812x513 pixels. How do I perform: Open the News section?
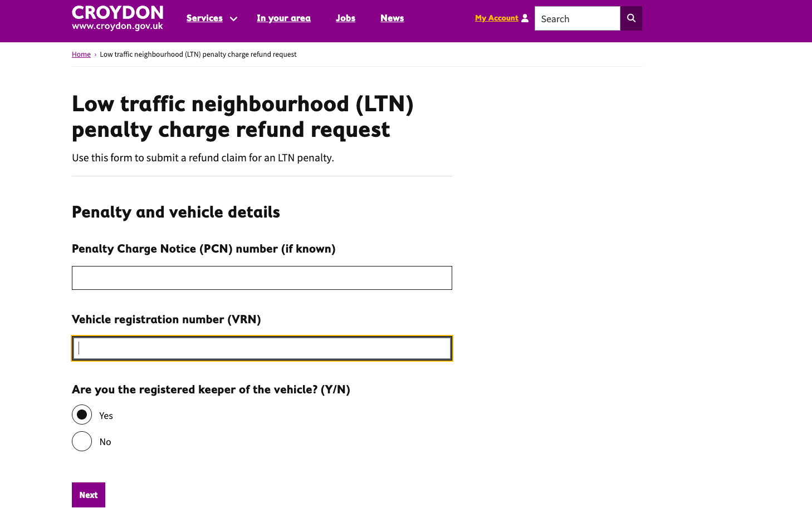click(x=392, y=18)
